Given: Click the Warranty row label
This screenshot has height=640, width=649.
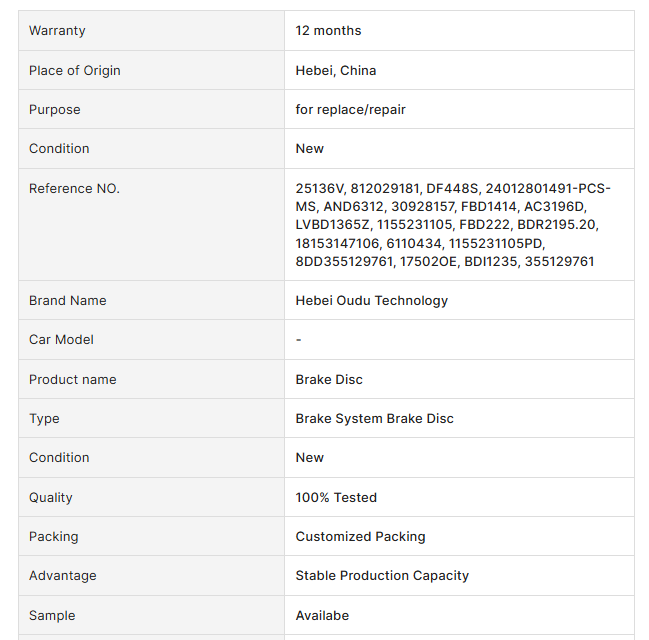Looking at the screenshot, I should tap(57, 31).
